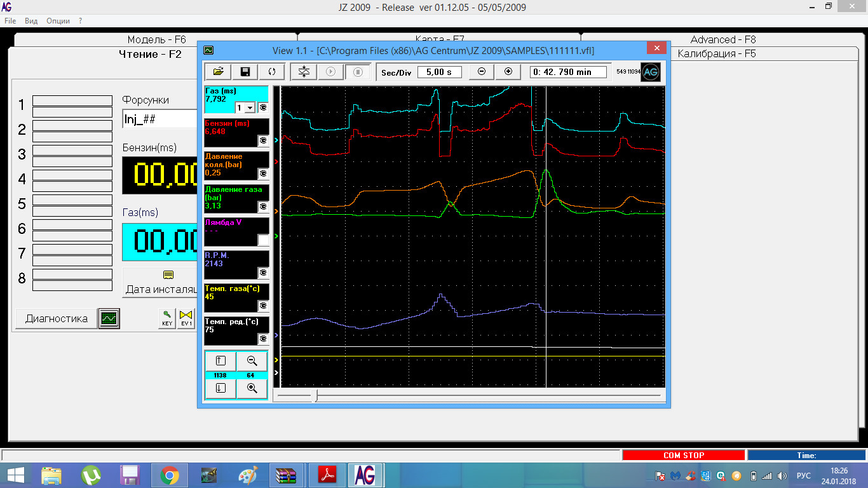Toggle visibility of Бензин (ms) trace

263,140
